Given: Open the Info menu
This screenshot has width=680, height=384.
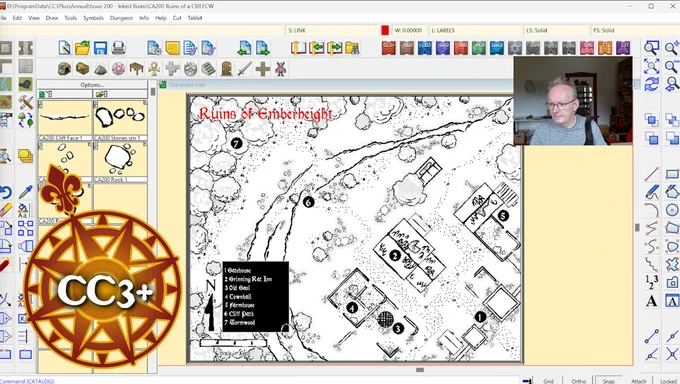Looking at the screenshot, I should (x=144, y=18).
